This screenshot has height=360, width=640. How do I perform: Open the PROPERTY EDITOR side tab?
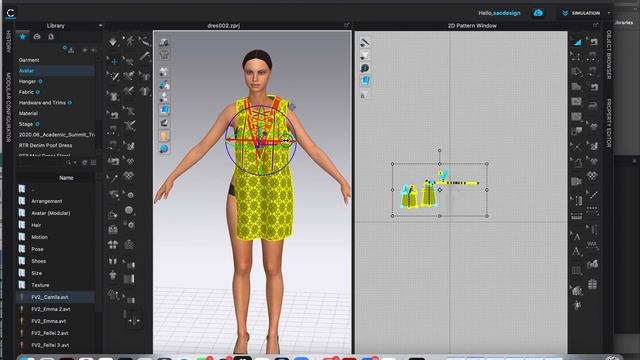(x=609, y=123)
